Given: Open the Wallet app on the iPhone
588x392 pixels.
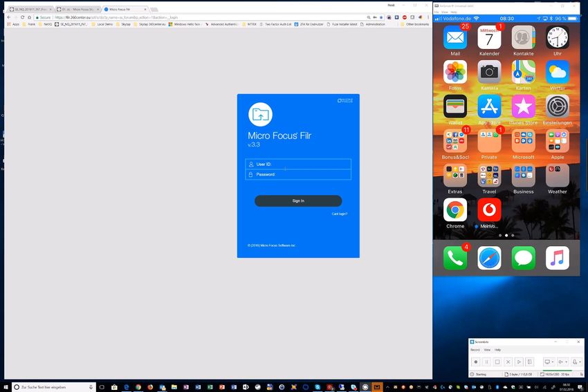Looking at the screenshot, I should [x=455, y=106].
